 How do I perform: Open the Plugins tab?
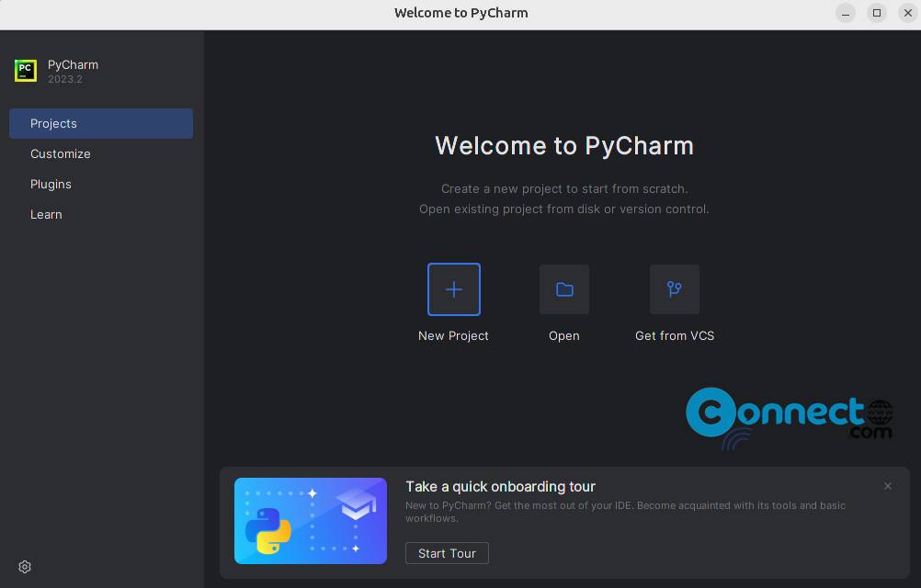pos(101,185)
